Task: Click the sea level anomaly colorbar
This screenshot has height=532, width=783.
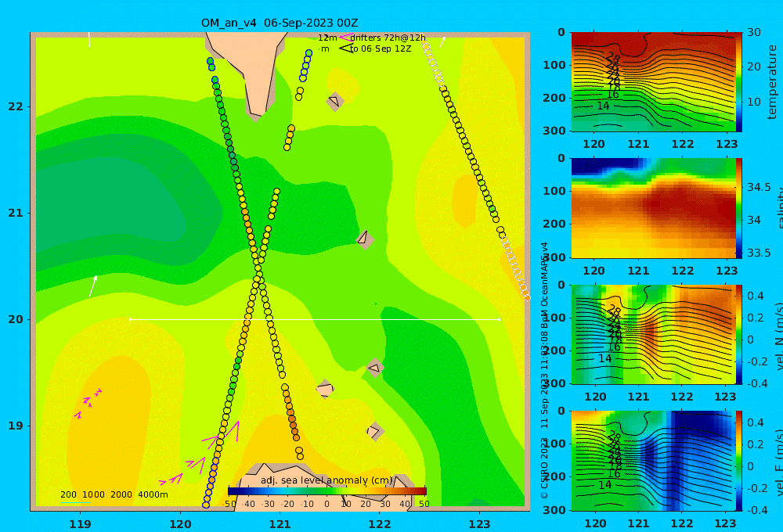Action: (x=327, y=491)
